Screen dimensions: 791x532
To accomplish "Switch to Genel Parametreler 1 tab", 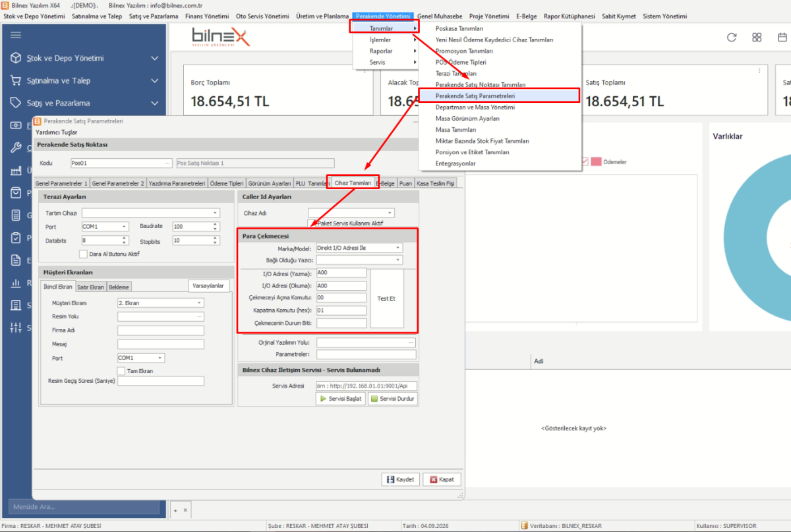I will tap(61, 183).
